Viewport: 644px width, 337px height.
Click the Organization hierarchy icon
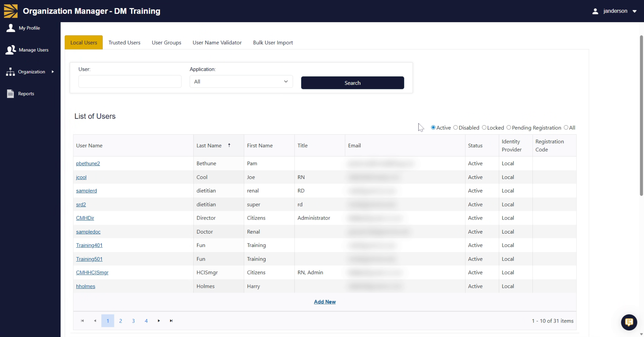pos(10,72)
